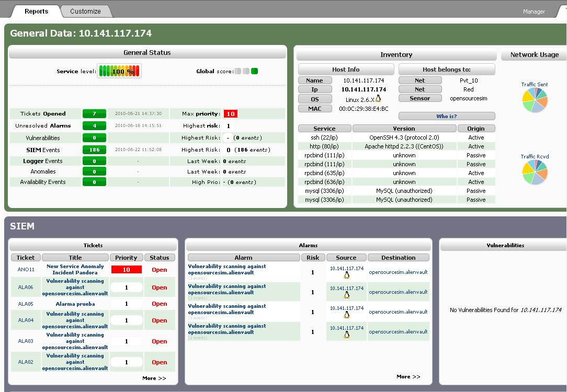Click the penguin icon in first alarm row

click(x=346, y=275)
